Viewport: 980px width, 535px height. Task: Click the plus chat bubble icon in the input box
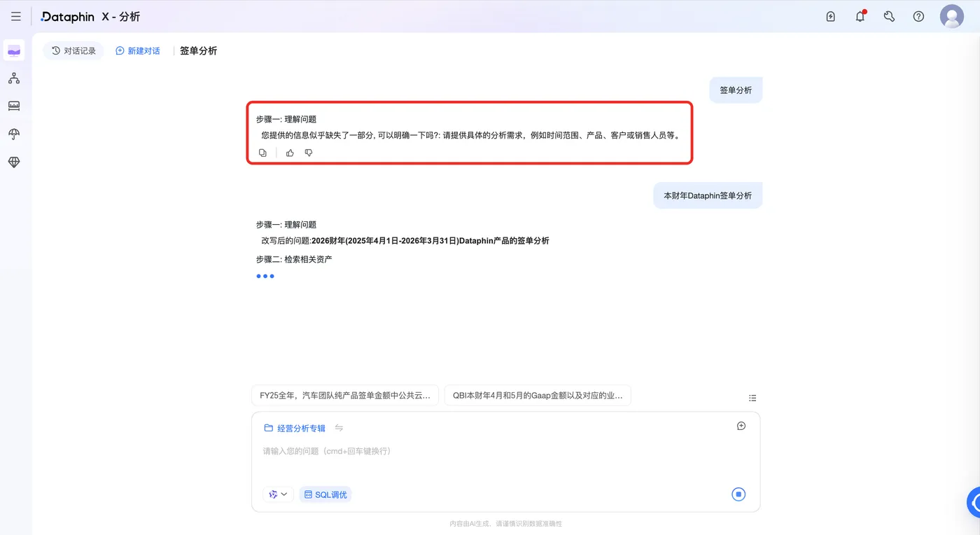(741, 426)
